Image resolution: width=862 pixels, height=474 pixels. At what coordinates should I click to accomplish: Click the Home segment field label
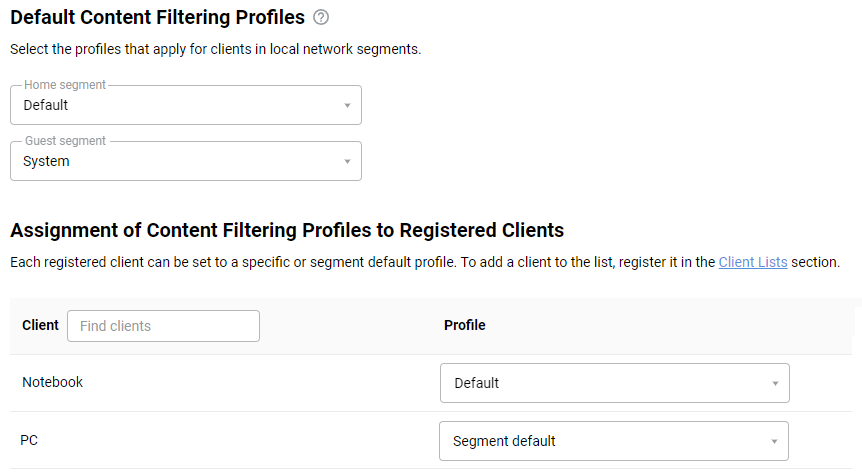click(x=65, y=86)
